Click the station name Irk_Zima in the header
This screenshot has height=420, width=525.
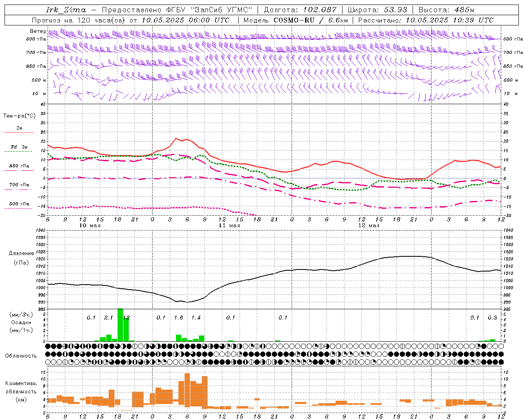(x=66, y=10)
